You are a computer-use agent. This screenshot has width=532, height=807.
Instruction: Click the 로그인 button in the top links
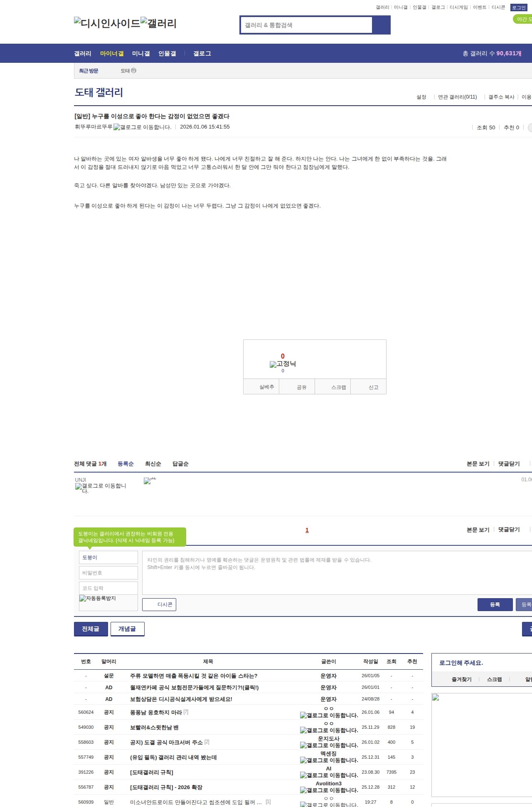click(x=519, y=7)
